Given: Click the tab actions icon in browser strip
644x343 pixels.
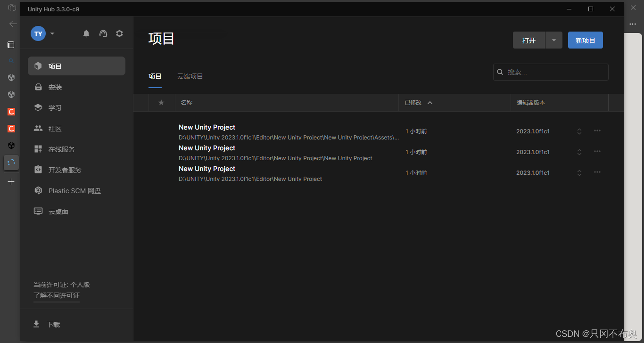Looking at the screenshot, I should 11,45.
